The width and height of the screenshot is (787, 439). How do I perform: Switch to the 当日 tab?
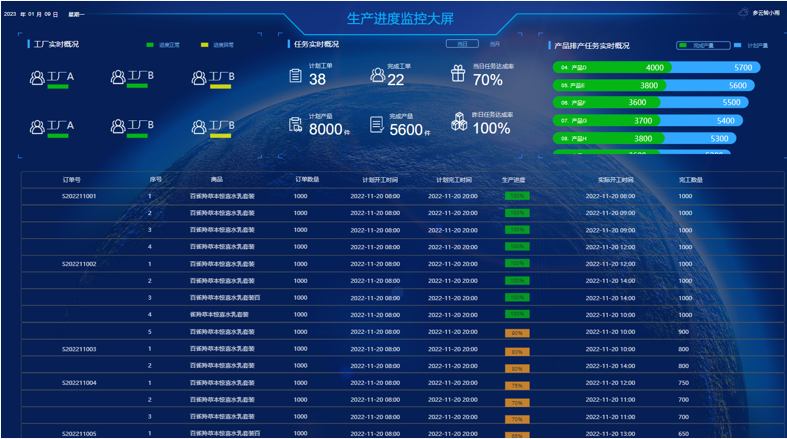point(461,44)
